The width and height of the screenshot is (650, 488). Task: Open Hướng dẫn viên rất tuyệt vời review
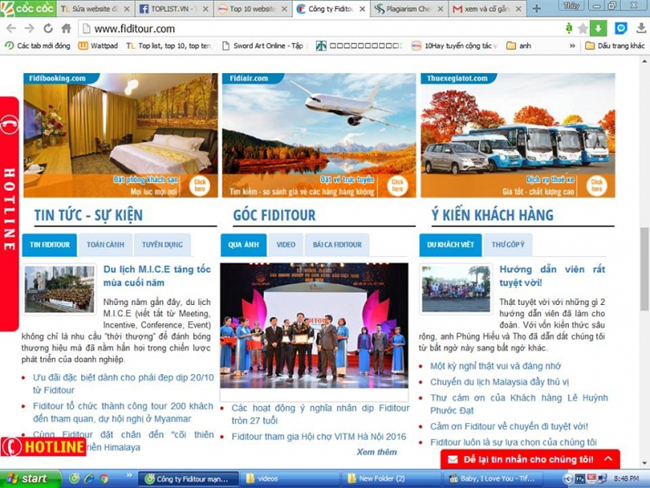click(552, 276)
